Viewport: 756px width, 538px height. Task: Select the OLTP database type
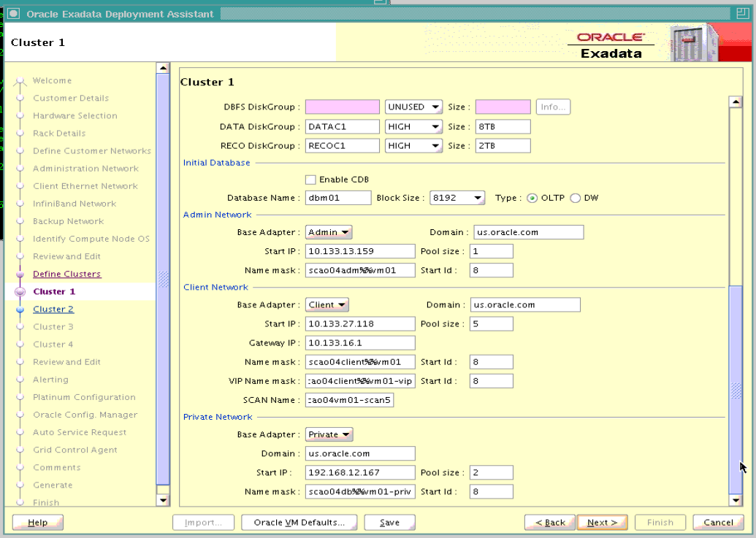pos(532,198)
